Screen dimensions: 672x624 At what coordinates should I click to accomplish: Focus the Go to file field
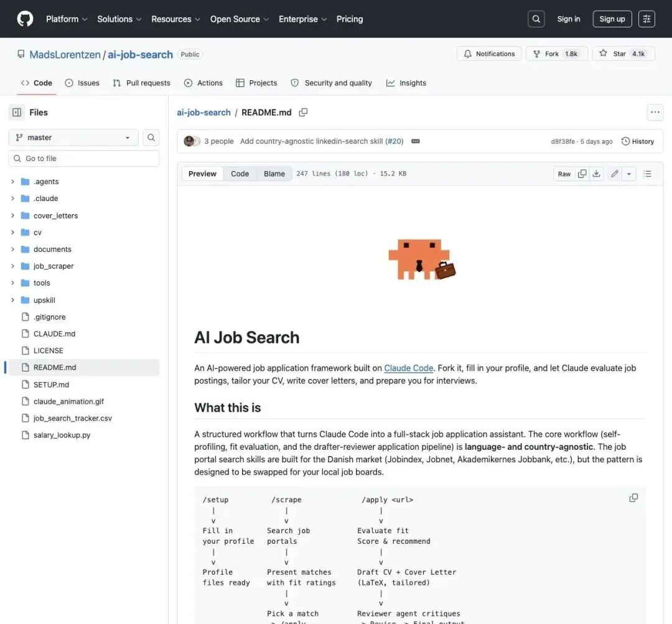(x=84, y=159)
